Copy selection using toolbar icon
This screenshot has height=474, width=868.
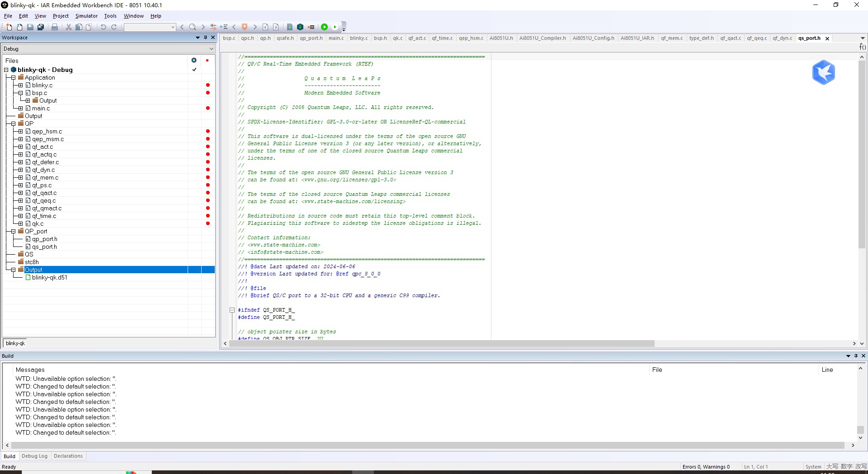pos(79,27)
